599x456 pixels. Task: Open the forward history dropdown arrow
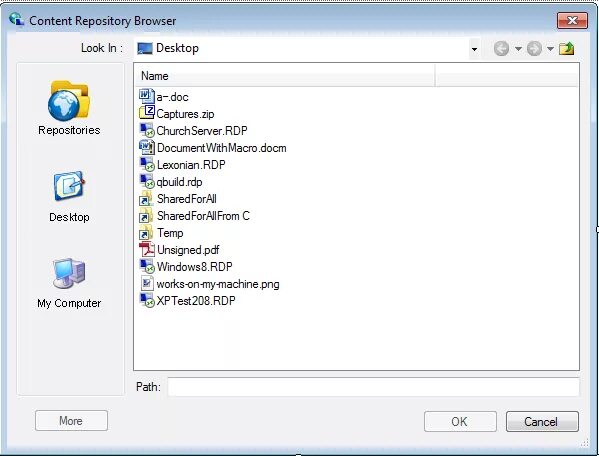(550, 49)
